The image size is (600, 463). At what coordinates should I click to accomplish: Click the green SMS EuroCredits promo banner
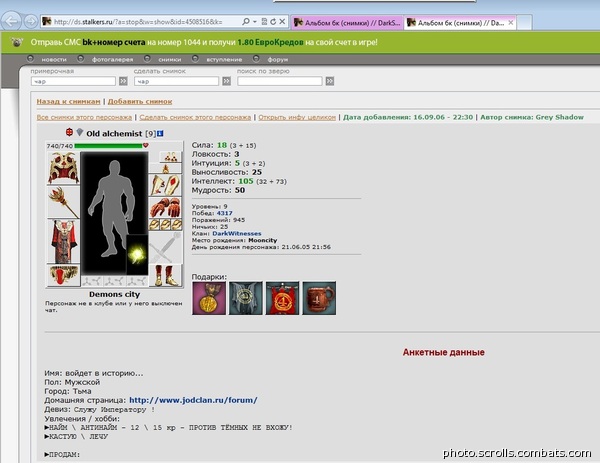(x=300, y=42)
